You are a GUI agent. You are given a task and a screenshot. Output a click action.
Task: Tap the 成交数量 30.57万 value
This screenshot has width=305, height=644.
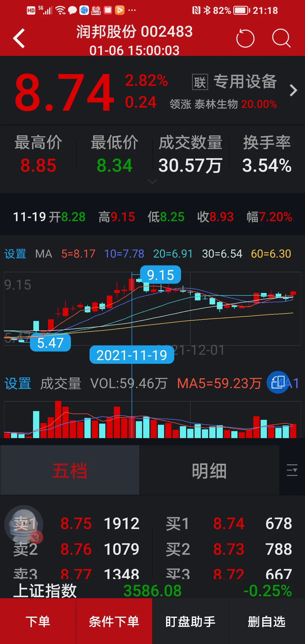click(190, 165)
